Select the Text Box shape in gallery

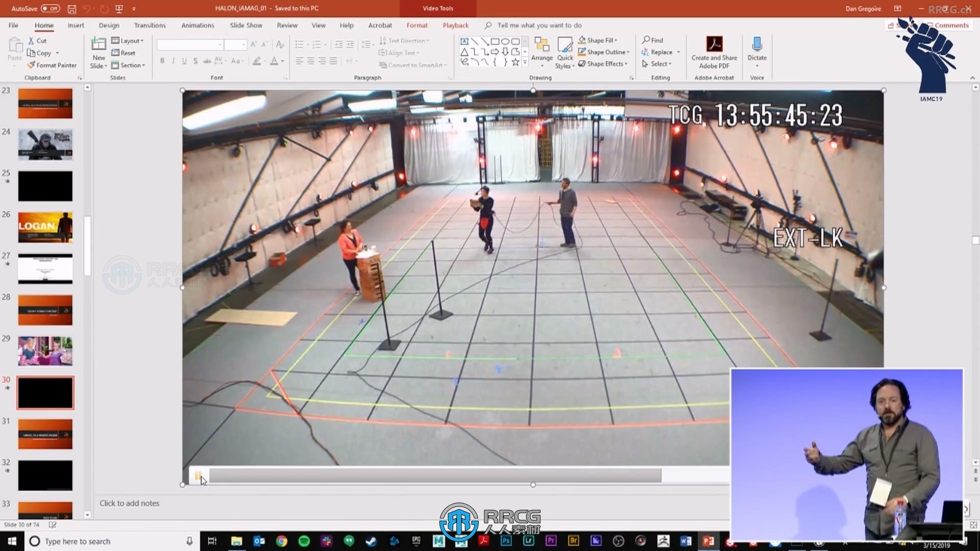pyautogui.click(x=464, y=41)
